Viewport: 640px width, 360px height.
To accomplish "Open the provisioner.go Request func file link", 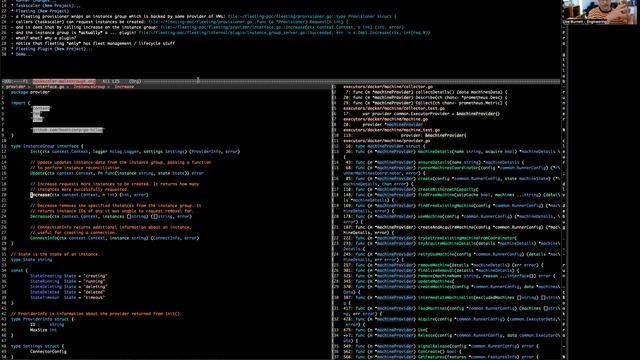I will coord(248,22).
